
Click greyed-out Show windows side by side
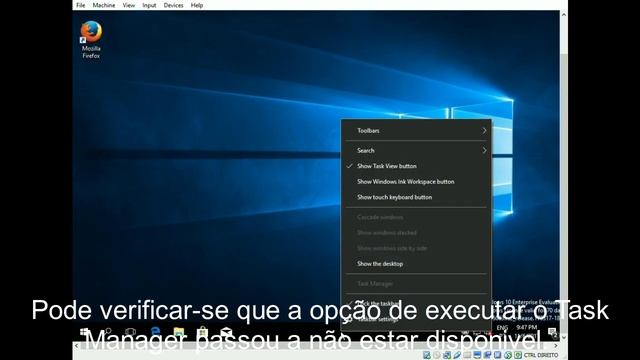pos(416,248)
